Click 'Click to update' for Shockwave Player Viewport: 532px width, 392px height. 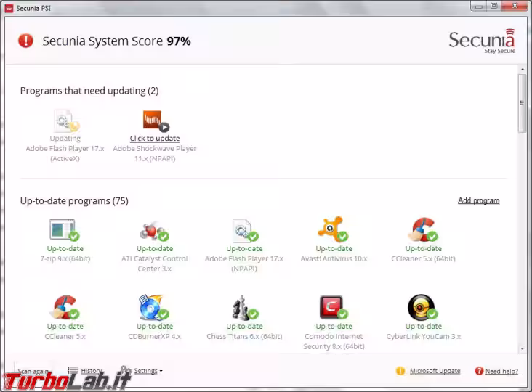click(x=155, y=138)
